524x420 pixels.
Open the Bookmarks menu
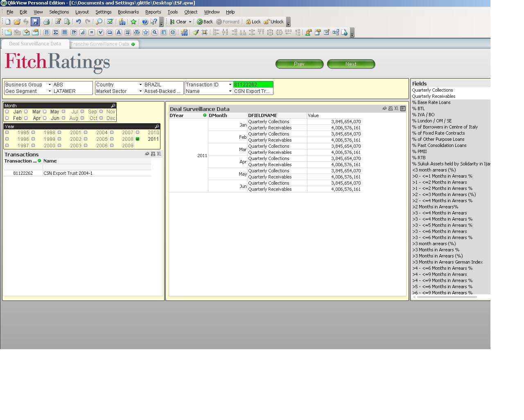[x=128, y=12]
